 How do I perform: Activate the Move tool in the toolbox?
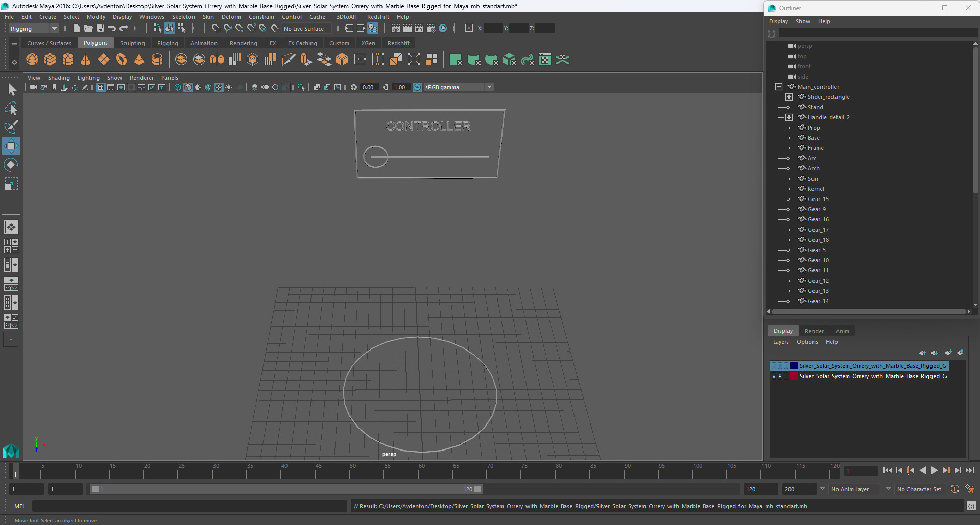[x=11, y=146]
